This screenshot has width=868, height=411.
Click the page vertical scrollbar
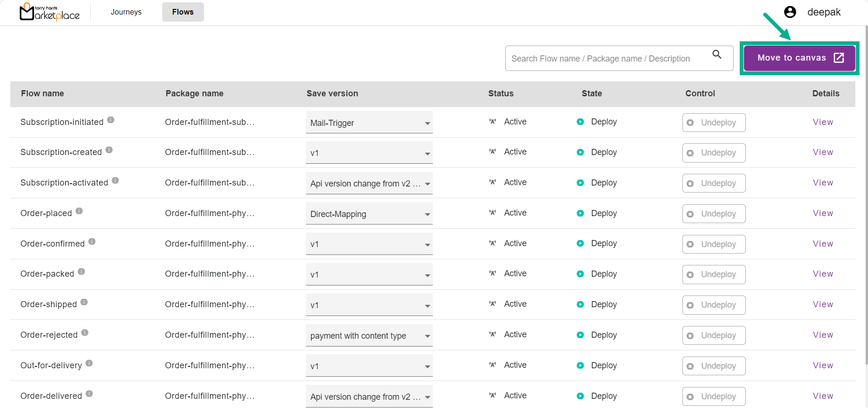(x=866, y=188)
